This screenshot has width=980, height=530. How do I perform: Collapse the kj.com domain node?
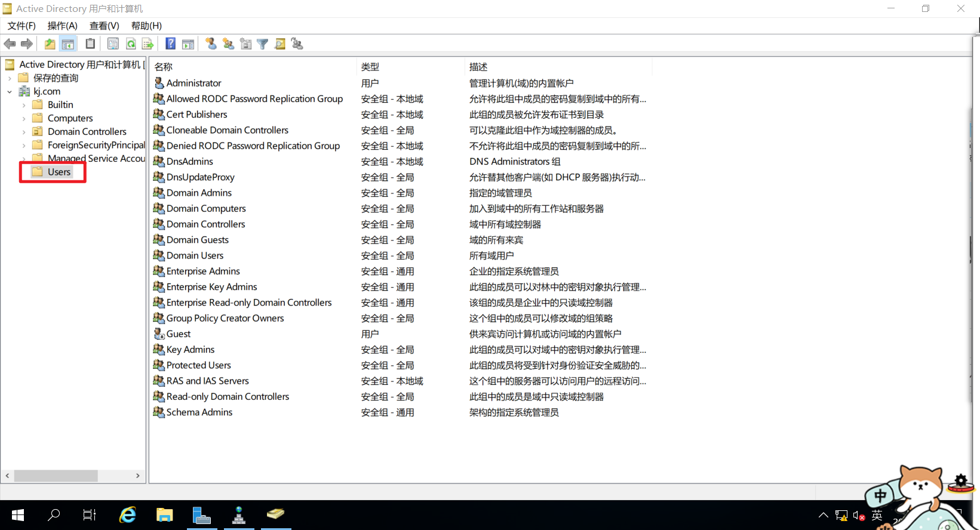(x=10, y=91)
